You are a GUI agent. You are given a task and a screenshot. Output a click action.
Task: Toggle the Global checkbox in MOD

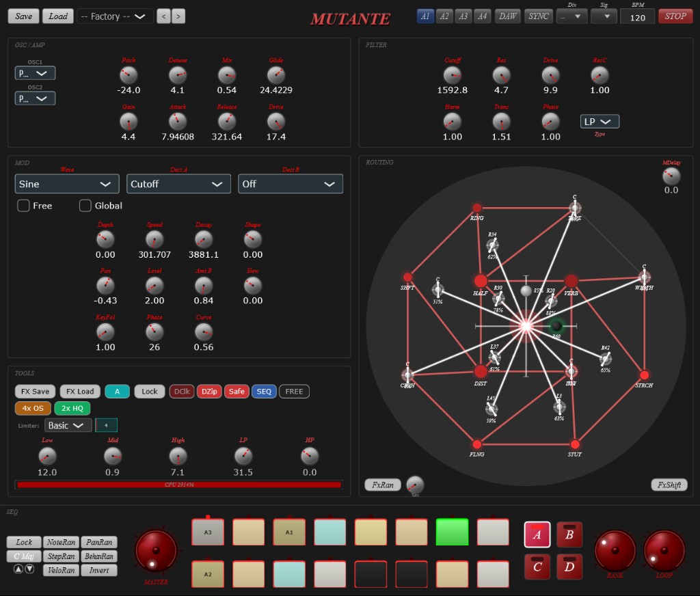[x=85, y=206]
